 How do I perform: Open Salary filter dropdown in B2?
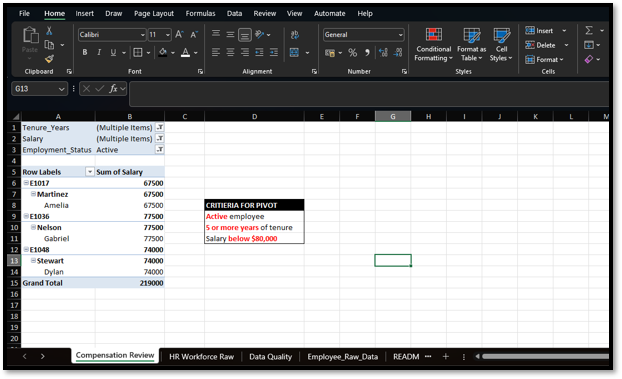tap(159, 139)
